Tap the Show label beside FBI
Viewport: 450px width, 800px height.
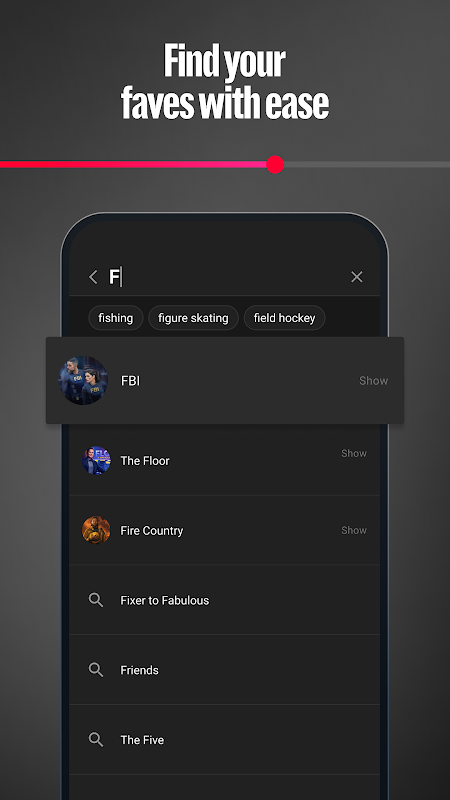pos(373,381)
